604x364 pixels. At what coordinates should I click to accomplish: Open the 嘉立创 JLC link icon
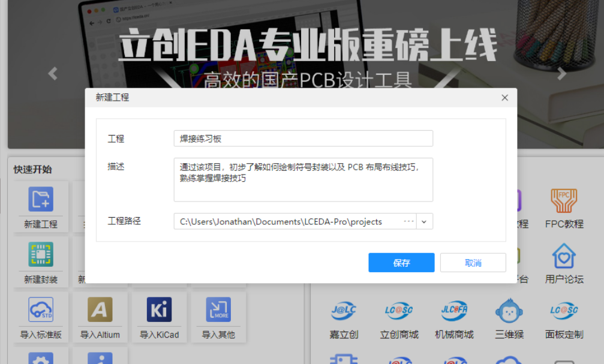(x=344, y=311)
